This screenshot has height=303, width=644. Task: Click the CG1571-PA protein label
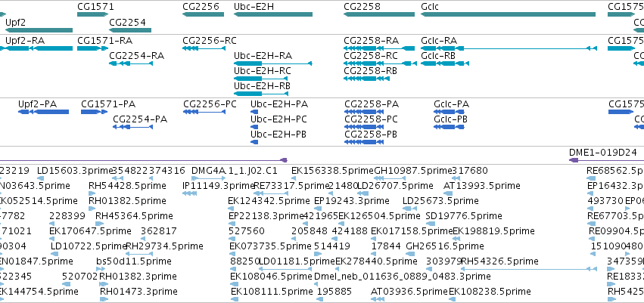click(x=108, y=104)
